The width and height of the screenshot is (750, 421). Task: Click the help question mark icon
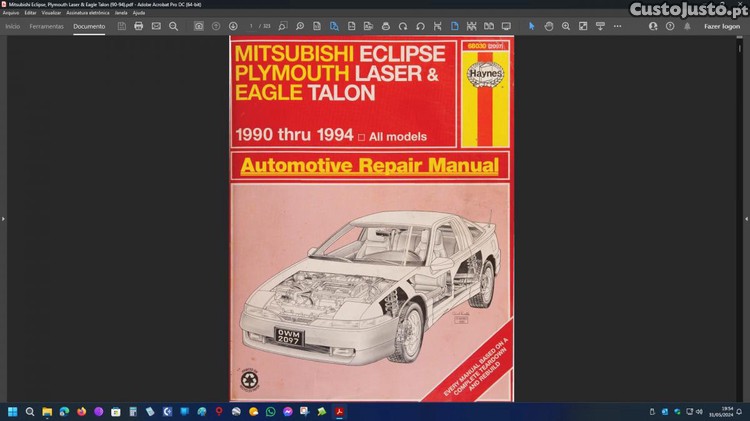669,26
